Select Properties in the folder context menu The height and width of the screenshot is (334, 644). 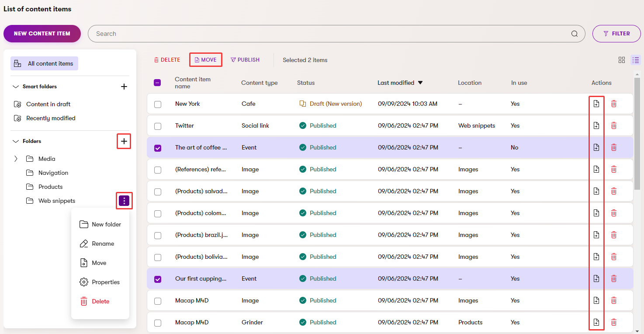(105, 282)
